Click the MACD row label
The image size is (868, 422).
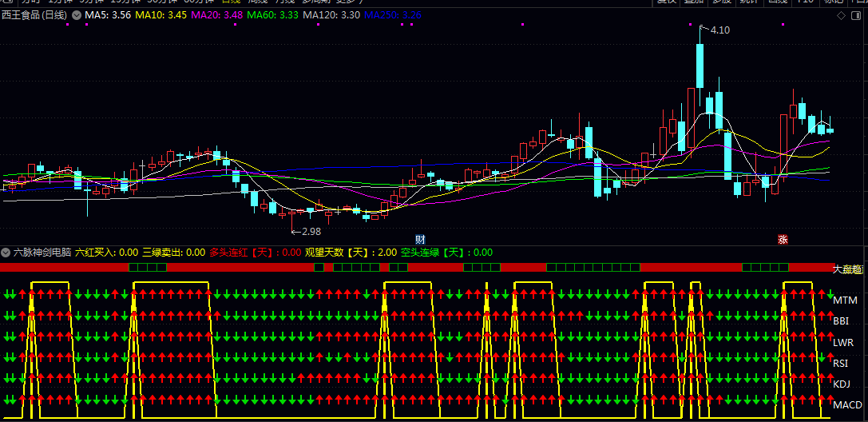[847, 405]
